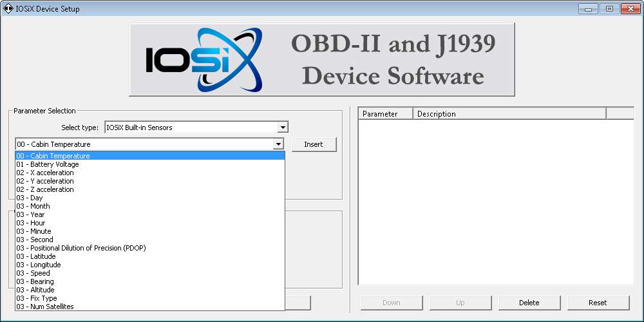Image resolution: width=644 pixels, height=322 pixels.
Task: Select 03 - Fix Type entry
Action: (150, 298)
